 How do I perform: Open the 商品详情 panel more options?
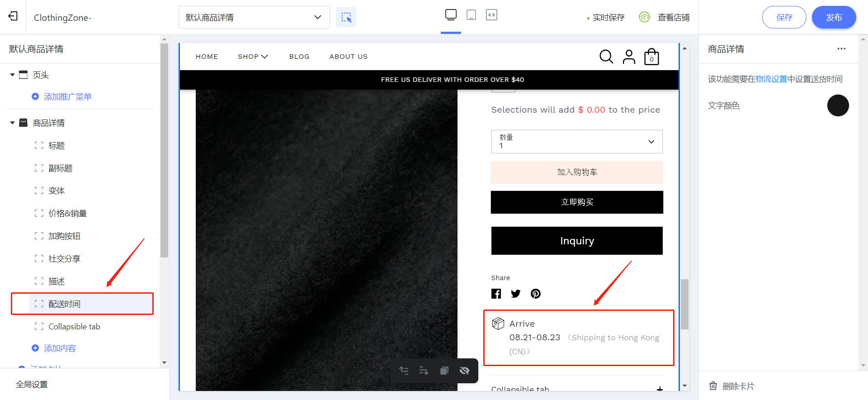[841, 49]
